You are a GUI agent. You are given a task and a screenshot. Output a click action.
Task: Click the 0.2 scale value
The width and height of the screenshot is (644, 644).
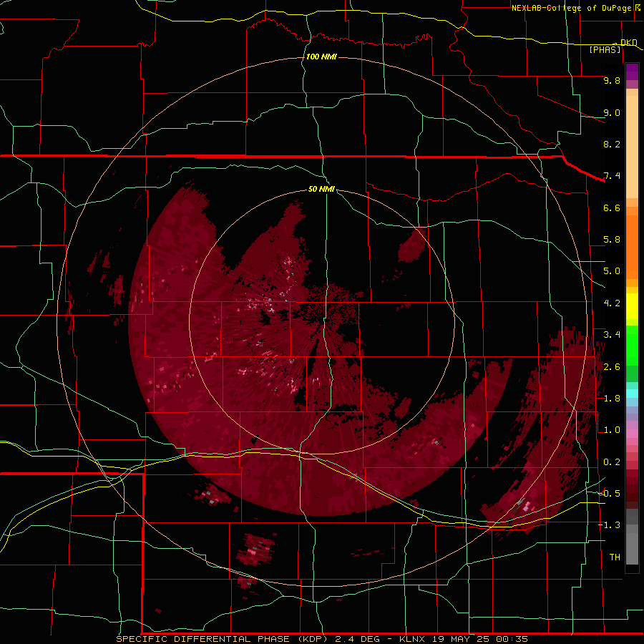[612, 462]
